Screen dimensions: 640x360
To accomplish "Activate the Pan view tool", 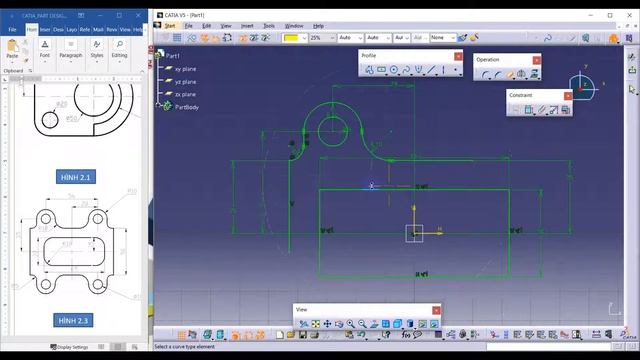I will (x=327, y=324).
